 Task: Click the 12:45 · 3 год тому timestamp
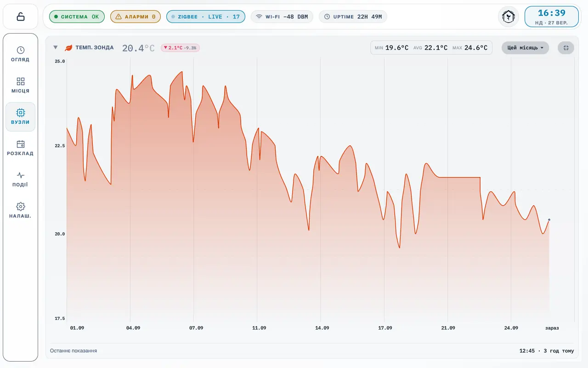coord(547,351)
